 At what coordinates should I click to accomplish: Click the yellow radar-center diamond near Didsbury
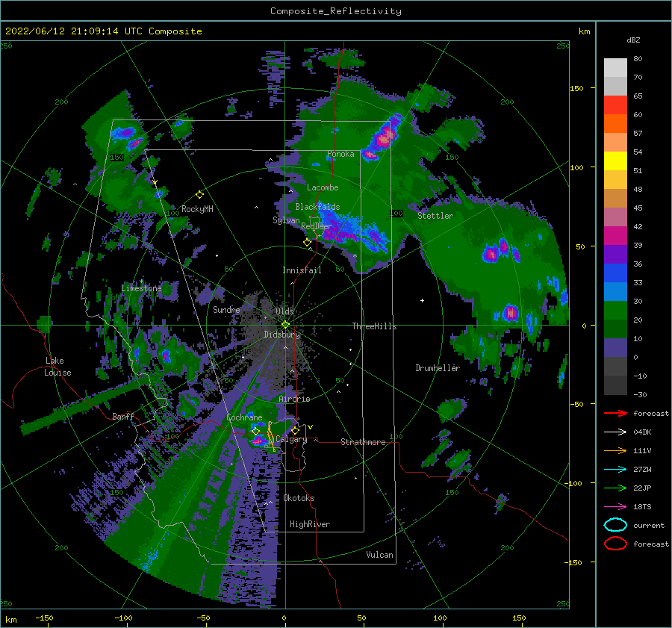coord(285,325)
